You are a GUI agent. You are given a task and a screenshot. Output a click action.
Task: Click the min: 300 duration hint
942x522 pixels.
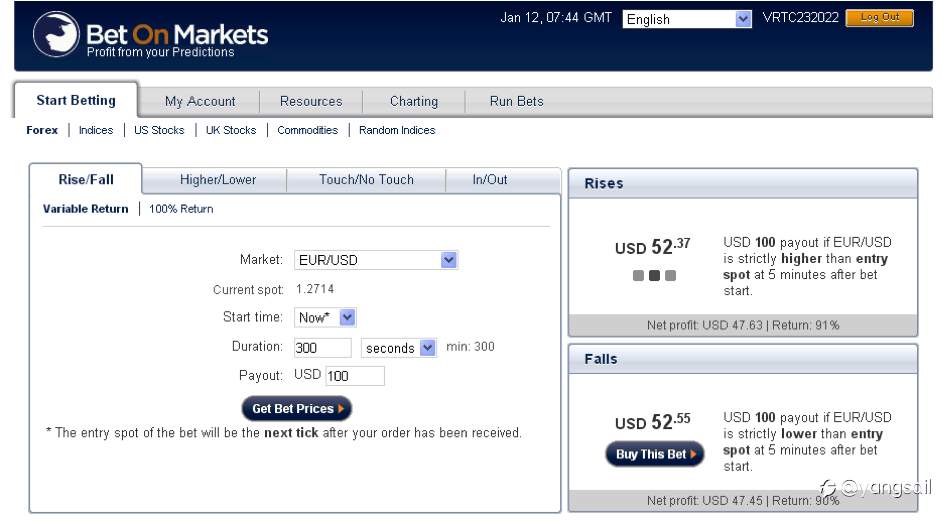470,347
